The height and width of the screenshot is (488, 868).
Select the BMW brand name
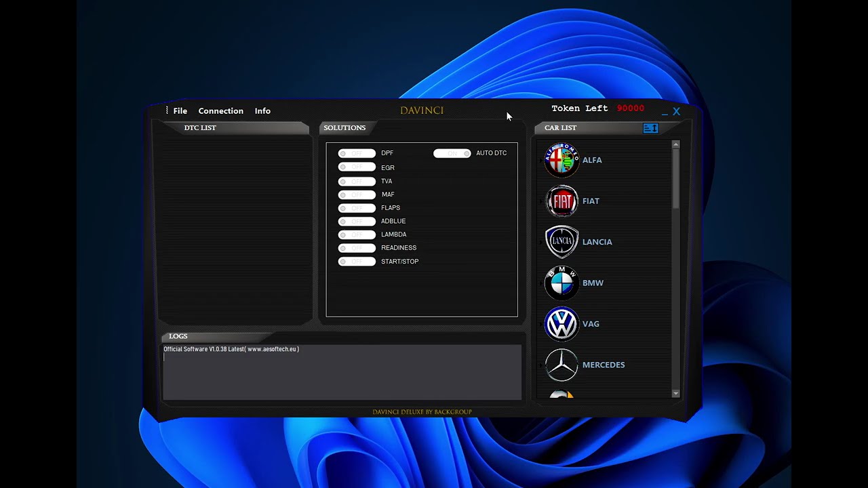(593, 283)
